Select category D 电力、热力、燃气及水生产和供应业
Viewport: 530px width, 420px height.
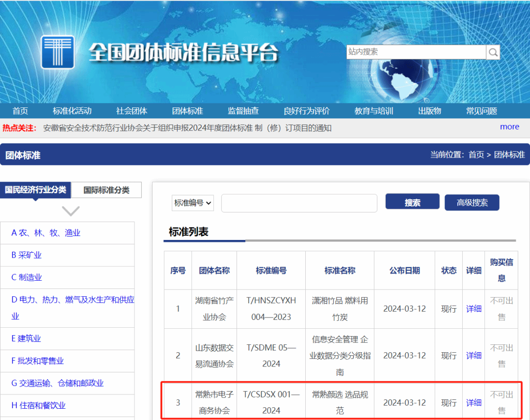(73, 308)
